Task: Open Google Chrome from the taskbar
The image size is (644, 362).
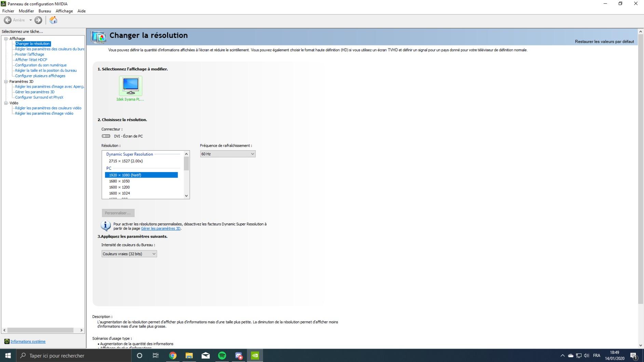Action: 173,356
